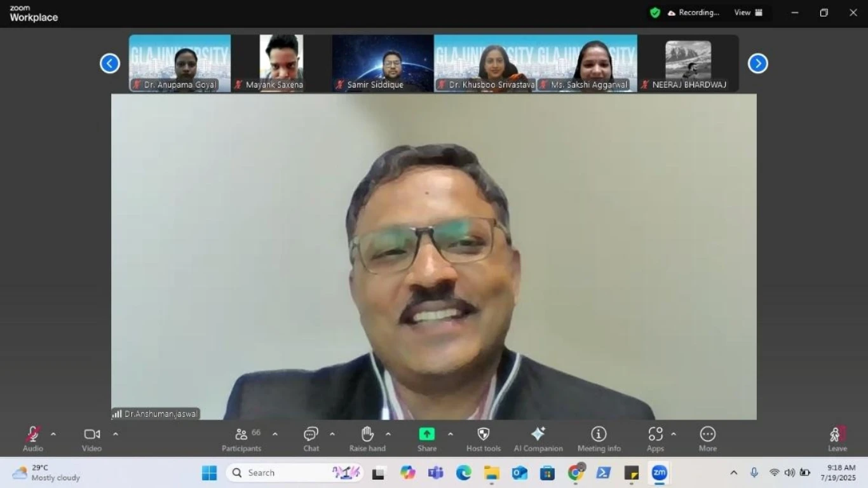Unmute the microphone with Audio button
Image resolution: width=868 pixels, height=488 pixels.
tap(33, 438)
